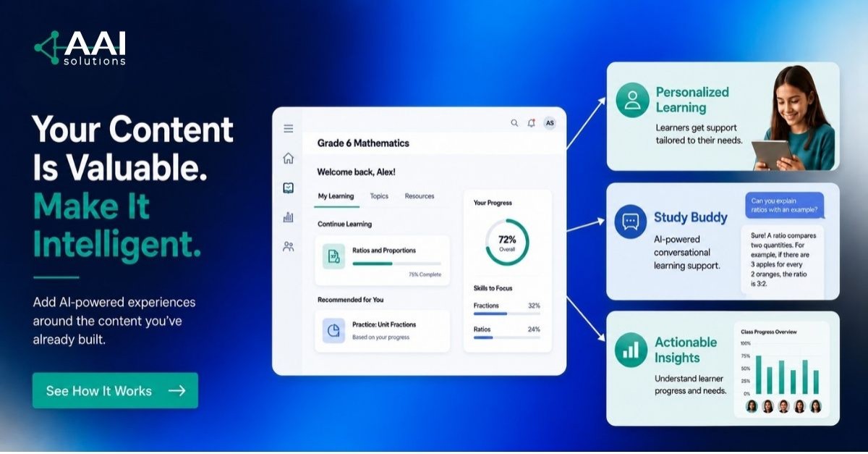The height and width of the screenshot is (454, 868).
Task: Go to Home icon in sidebar
Action: click(x=288, y=158)
